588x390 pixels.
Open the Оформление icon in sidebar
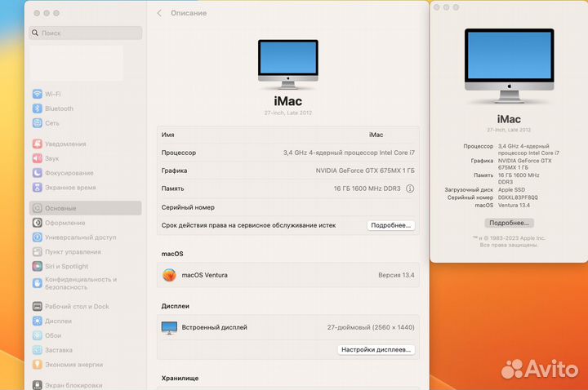point(37,223)
